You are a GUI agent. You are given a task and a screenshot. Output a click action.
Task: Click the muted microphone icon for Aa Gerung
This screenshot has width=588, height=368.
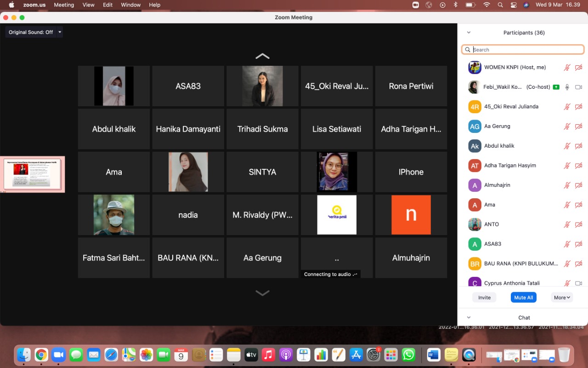click(567, 126)
